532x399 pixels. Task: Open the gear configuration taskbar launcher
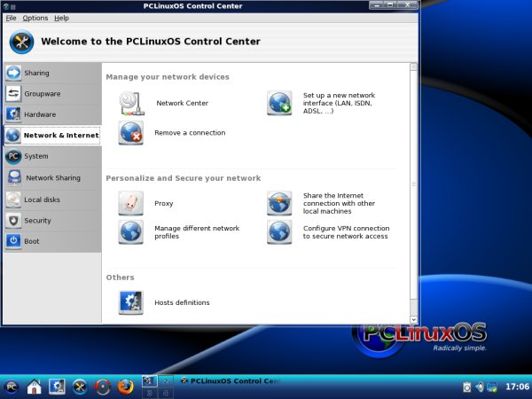click(57, 387)
